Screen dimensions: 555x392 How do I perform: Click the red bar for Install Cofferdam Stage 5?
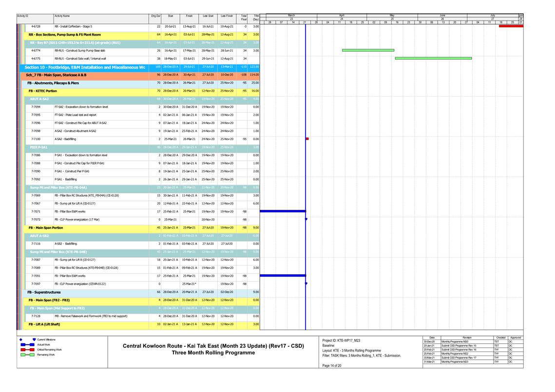click(511, 26)
